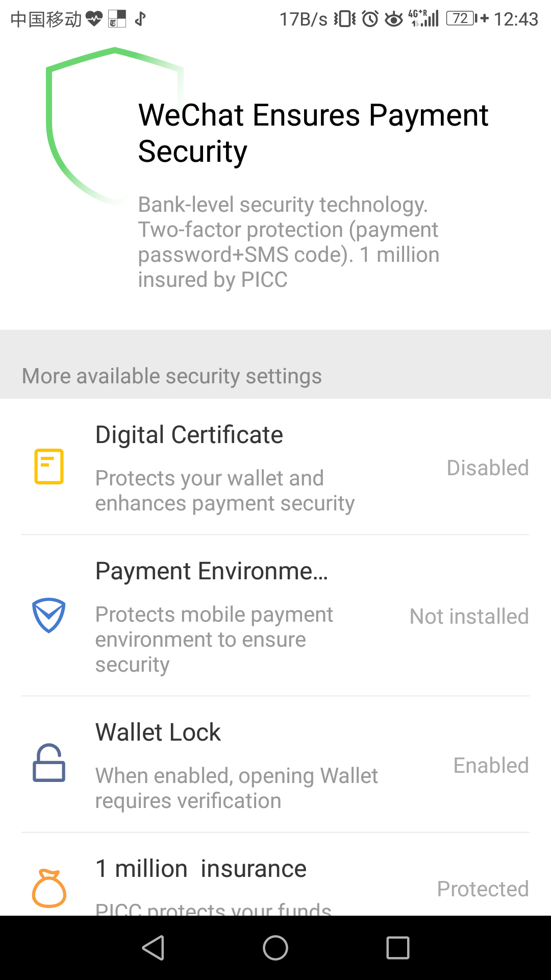Tap the WeChat Ensures Payment Security heading
This screenshot has height=980, width=551.
point(313,133)
